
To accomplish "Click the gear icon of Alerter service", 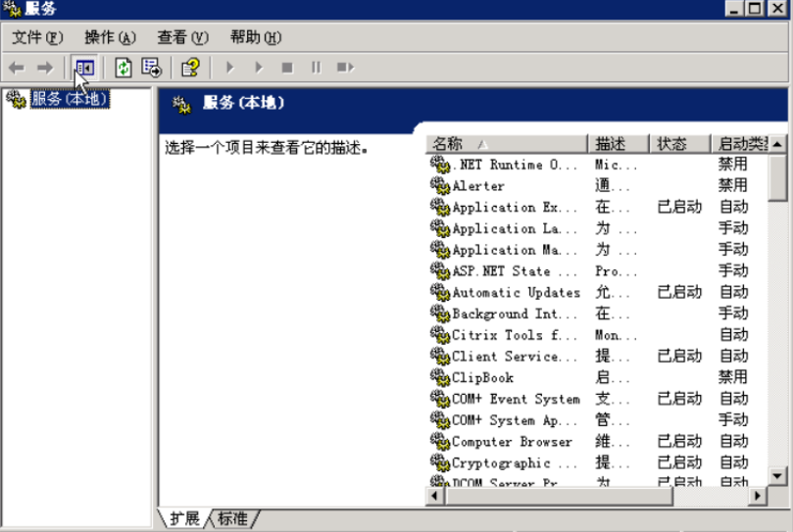I will pos(440,185).
